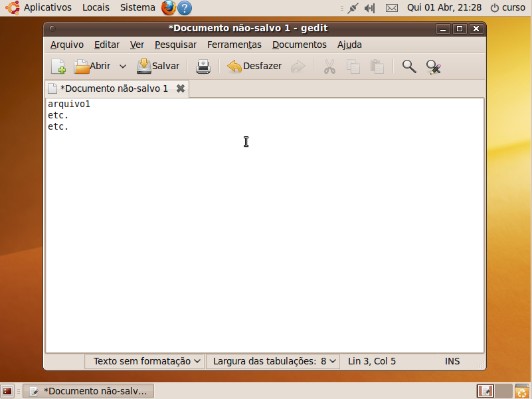Open find with magnifying glass icon
Image resolution: width=532 pixels, height=399 pixels.
click(x=409, y=66)
